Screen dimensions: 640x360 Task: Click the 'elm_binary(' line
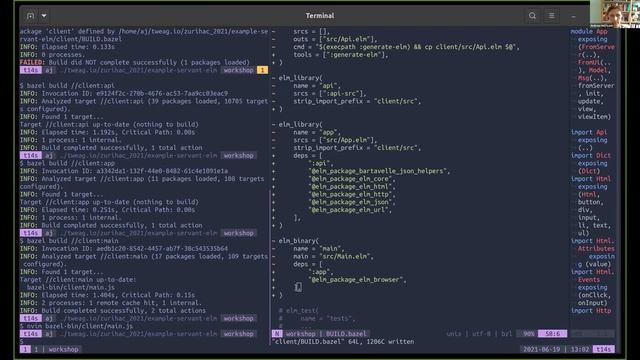299,241
